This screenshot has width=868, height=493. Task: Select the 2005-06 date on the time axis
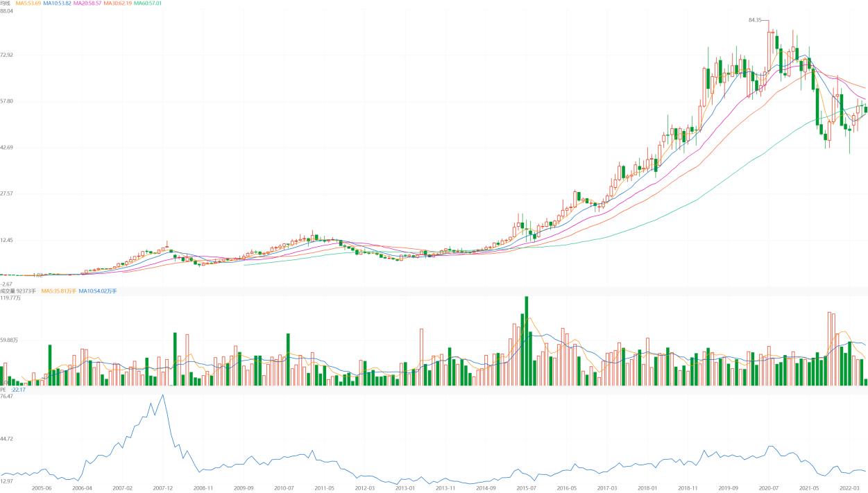point(42,488)
